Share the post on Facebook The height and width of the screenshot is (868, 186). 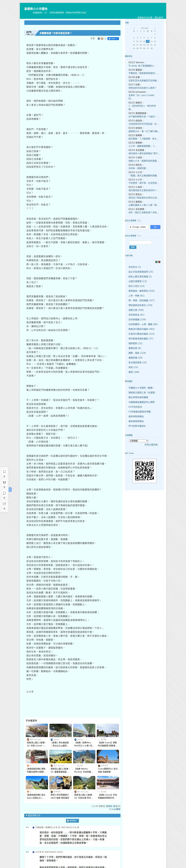(x=99, y=39)
